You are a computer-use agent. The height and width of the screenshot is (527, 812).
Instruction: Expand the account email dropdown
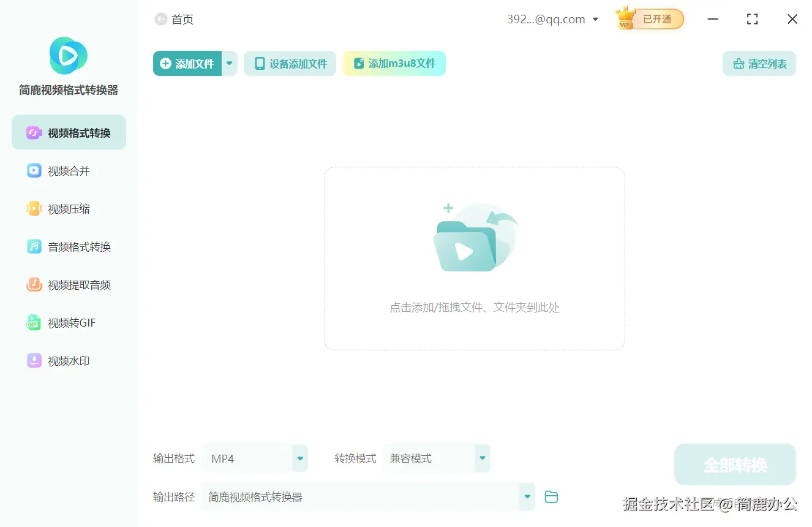[x=595, y=19]
